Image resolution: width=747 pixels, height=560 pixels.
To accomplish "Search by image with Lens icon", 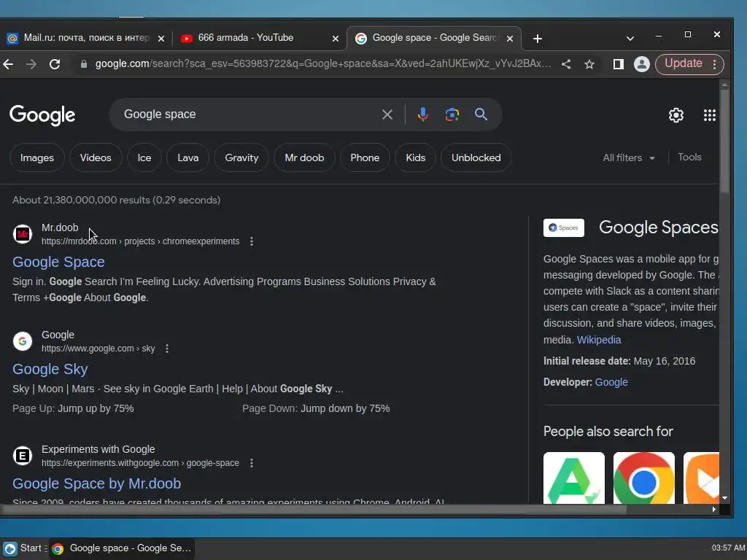I will tap(452, 114).
